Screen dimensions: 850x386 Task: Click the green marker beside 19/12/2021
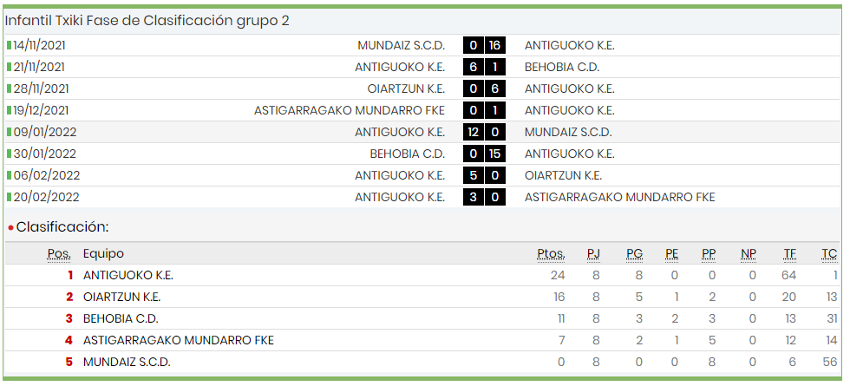click(9, 111)
